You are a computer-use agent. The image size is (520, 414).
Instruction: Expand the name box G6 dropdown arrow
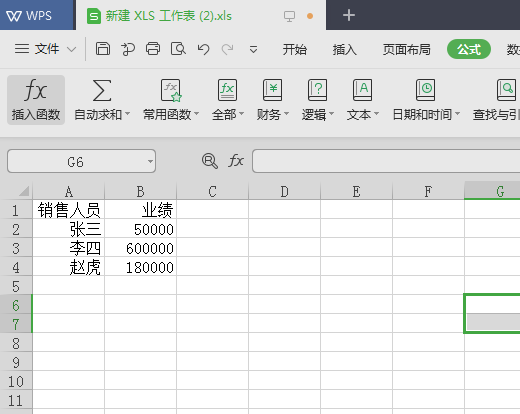(150, 161)
